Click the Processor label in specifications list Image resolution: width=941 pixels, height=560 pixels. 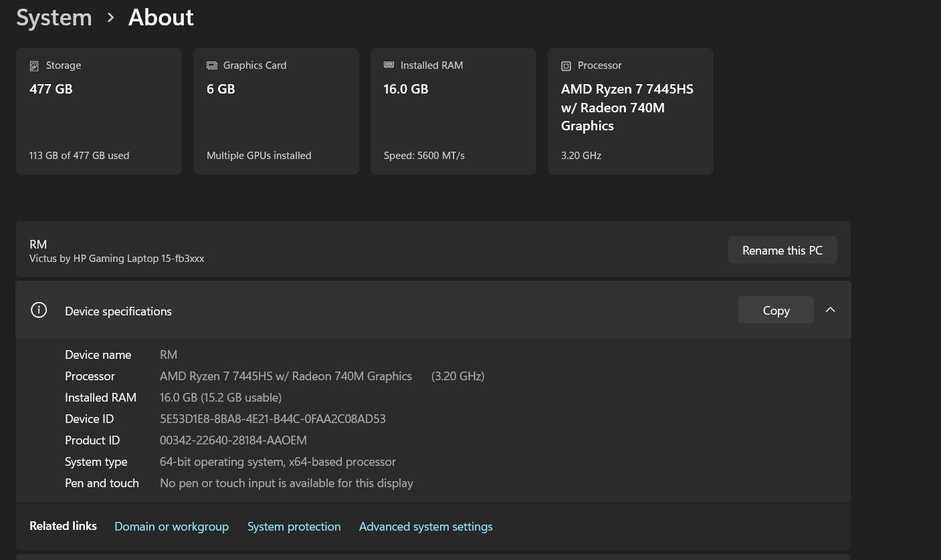pos(90,376)
